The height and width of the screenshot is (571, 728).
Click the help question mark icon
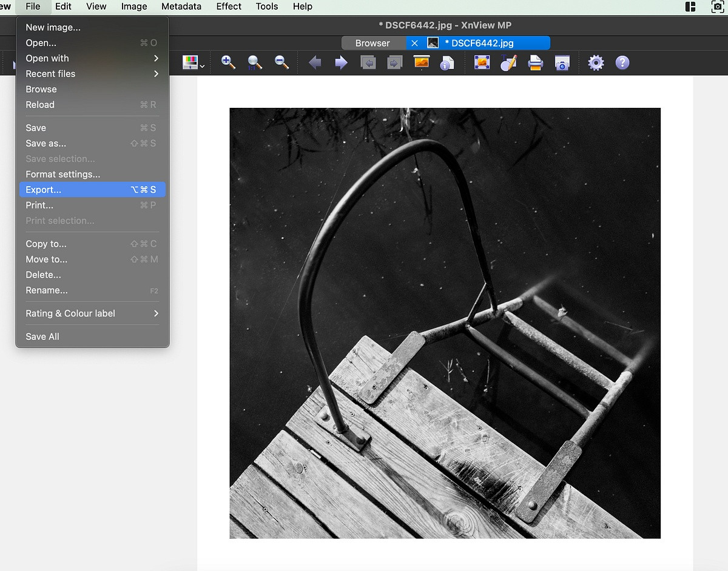coord(622,62)
